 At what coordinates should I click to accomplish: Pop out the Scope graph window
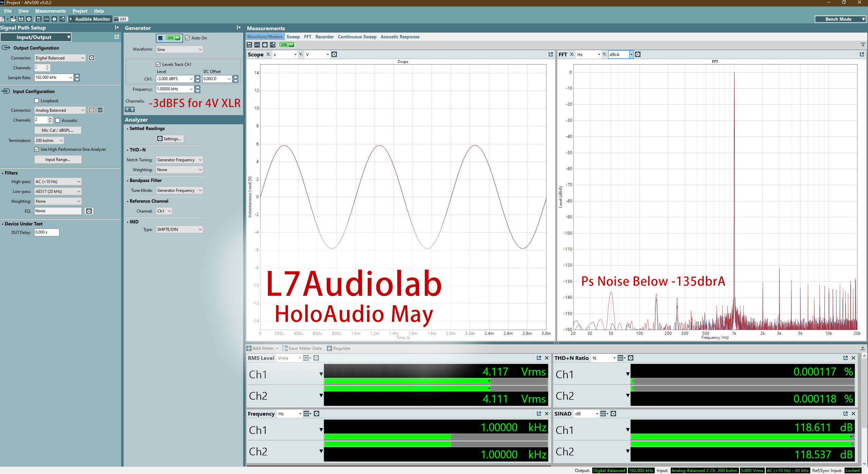point(550,54)
